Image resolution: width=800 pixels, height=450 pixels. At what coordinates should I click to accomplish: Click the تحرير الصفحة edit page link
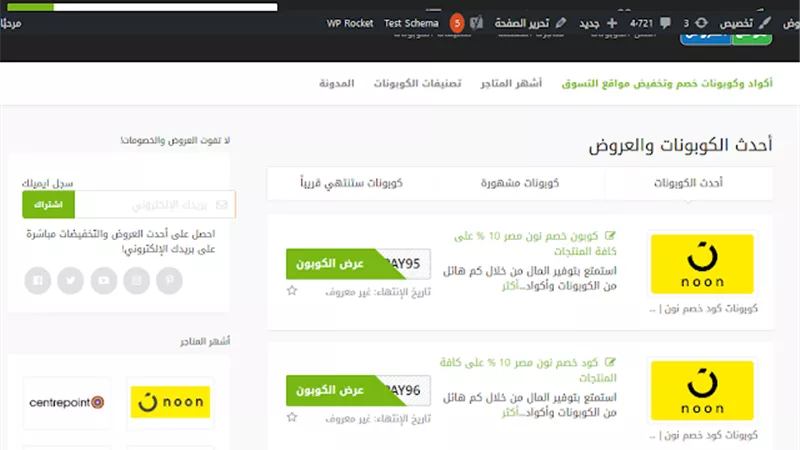coord(521,23)
